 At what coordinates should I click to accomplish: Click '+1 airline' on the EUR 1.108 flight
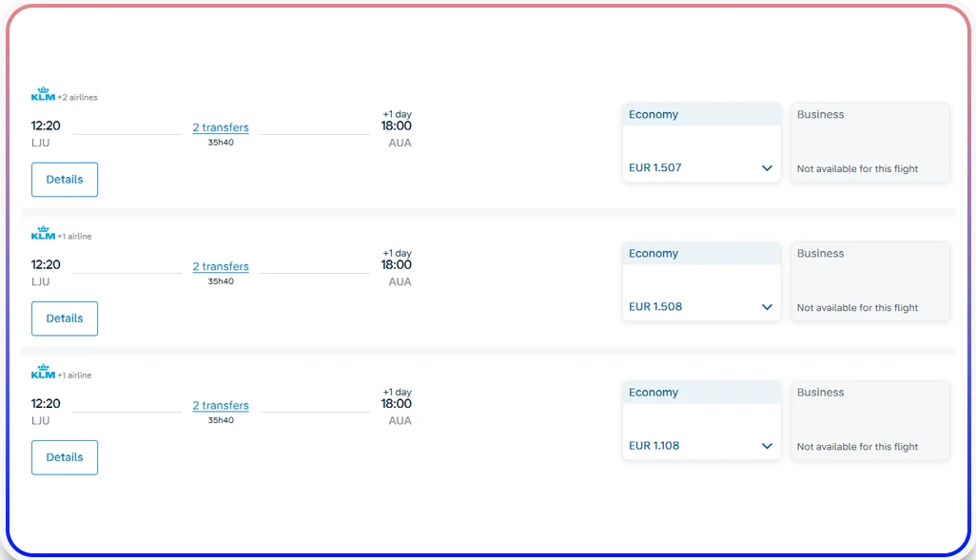coord(73,374)
